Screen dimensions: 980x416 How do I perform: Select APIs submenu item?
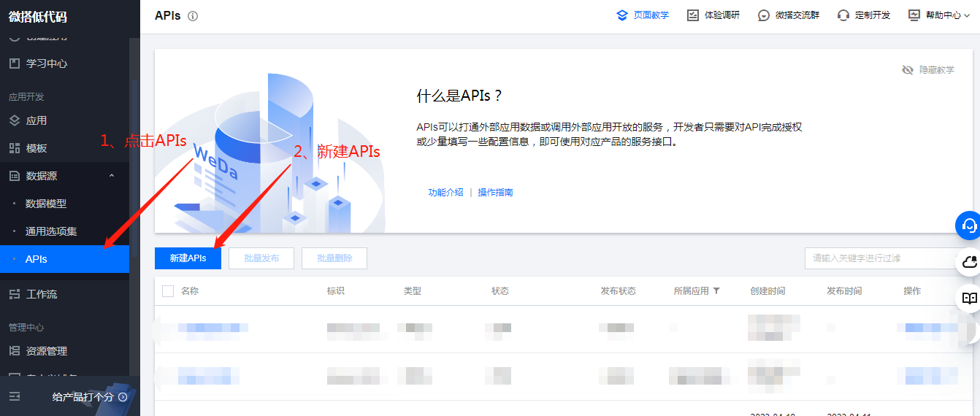(64, 259)
